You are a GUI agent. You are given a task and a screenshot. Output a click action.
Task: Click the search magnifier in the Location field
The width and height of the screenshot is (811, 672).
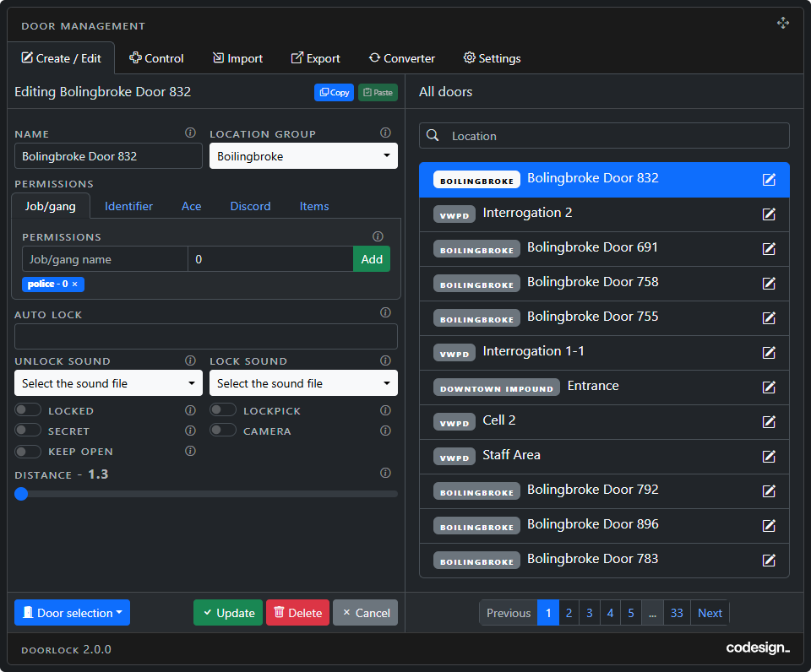(x=432, y=135)
